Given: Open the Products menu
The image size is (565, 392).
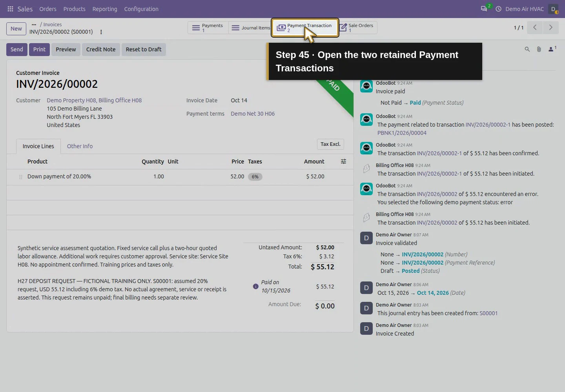Looking at the screenshot, I should coord(74,9).
